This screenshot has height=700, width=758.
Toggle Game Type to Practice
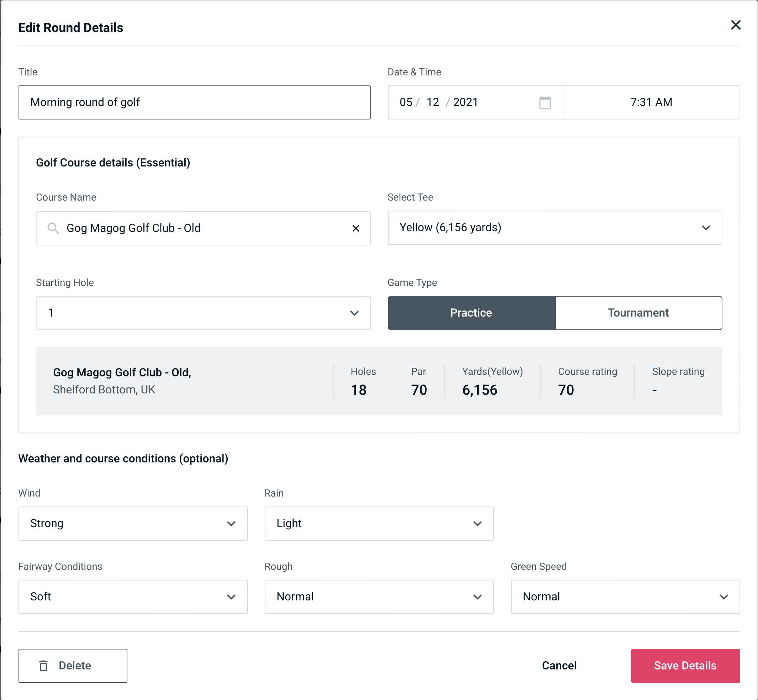pyautogui.click(x=471, y=313)
